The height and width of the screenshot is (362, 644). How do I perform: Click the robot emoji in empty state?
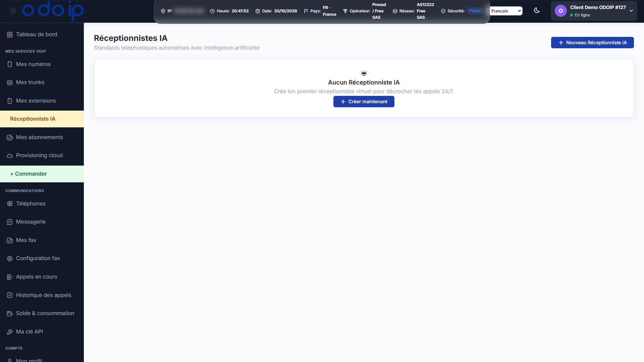(364, 73)
